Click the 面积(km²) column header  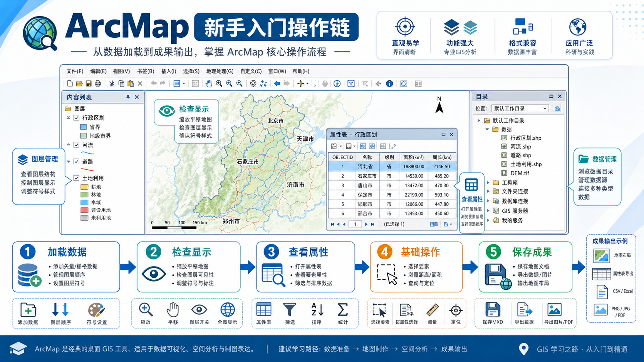point(414,157)
